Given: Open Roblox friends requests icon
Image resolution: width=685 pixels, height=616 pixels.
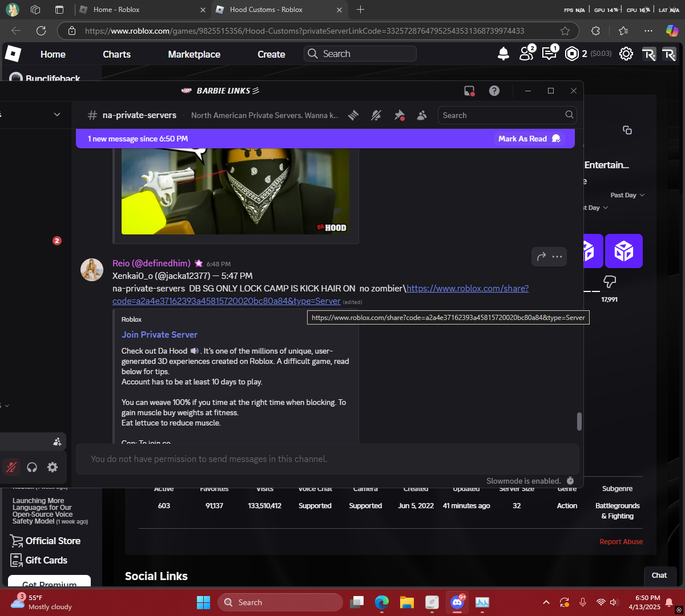Looking at the screenshot, I should [526, 54].
